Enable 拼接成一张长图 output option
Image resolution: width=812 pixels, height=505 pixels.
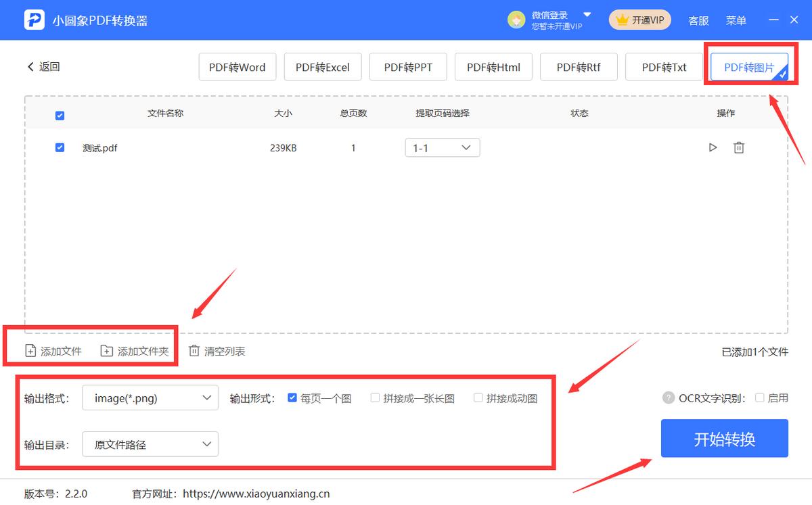(x=375, y=398)
